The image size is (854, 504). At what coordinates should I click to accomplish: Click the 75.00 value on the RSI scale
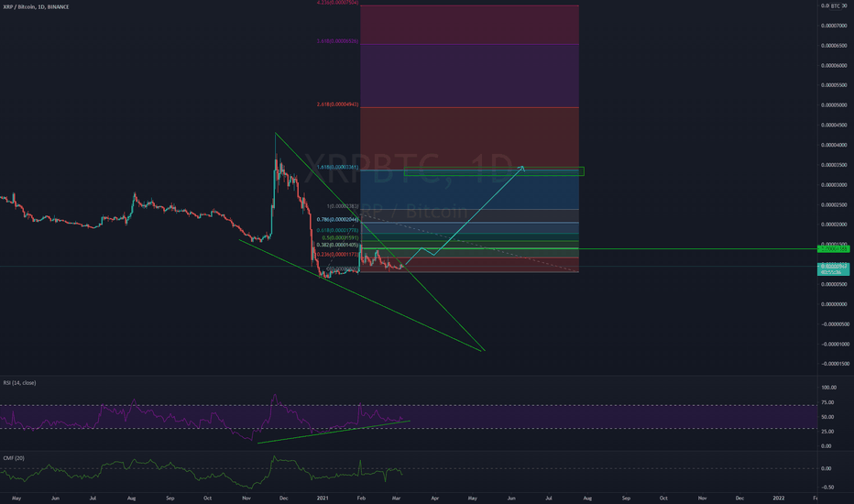point(827,402)
